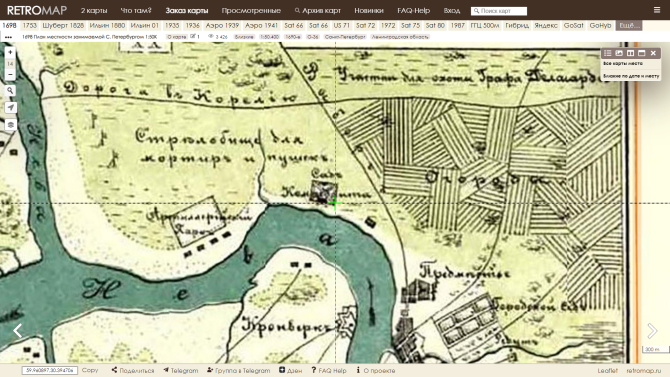Viewport: 670px width, 377px height.
Task: Select the image overlay icon in panel
Action: click(619, 53)
